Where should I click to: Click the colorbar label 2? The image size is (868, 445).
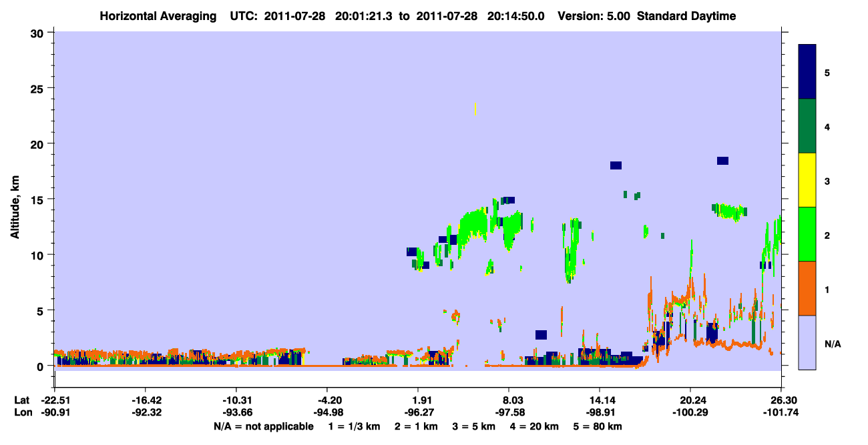pos(827,235)
